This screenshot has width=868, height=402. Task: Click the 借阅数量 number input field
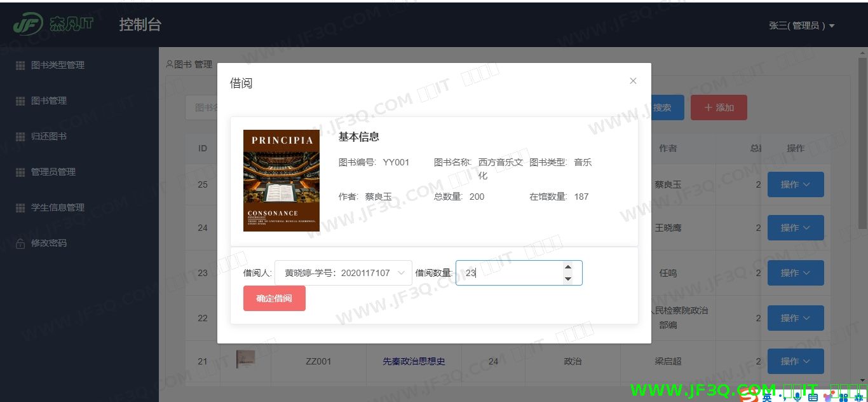click(508, 273)
